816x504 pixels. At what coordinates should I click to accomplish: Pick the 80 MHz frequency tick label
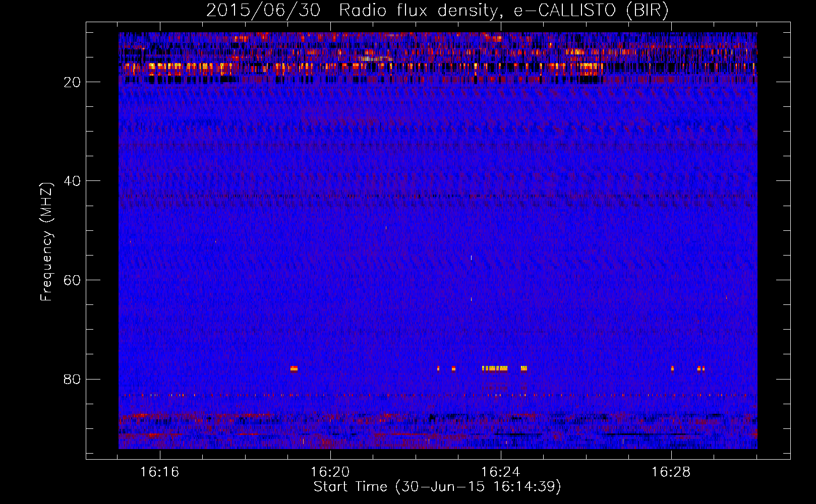click(72, 380)
